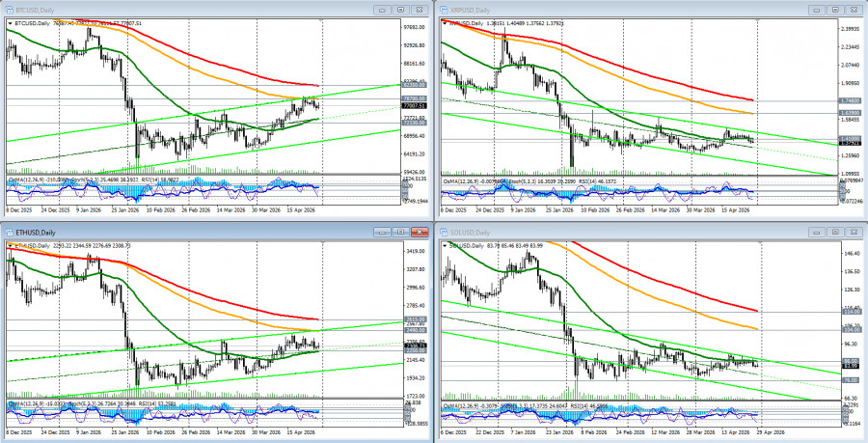Click the chart icon in XRPUSD title bar
The image size is (868, 443).
(445, 10)
